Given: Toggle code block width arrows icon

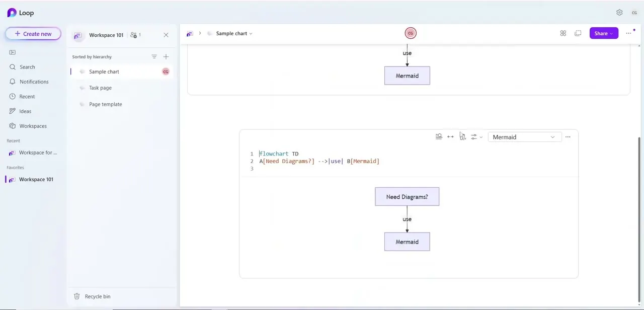Looking at the screenshot, I should point(450,137).
